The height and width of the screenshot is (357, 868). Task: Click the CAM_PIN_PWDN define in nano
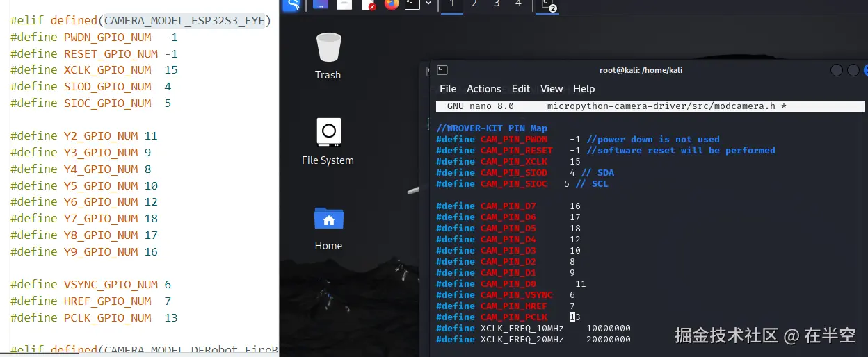(578, 140)
